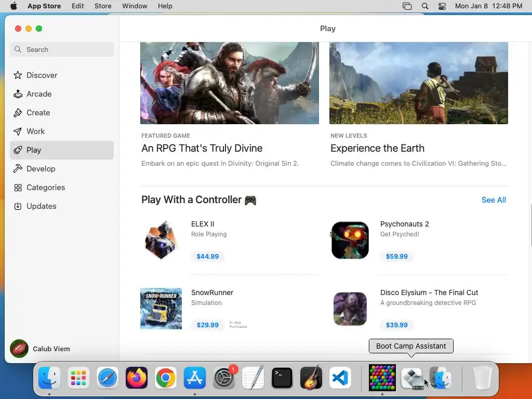Launch Google Chrome from the Dock
532x399 pixels.
(x=166, y=378)
